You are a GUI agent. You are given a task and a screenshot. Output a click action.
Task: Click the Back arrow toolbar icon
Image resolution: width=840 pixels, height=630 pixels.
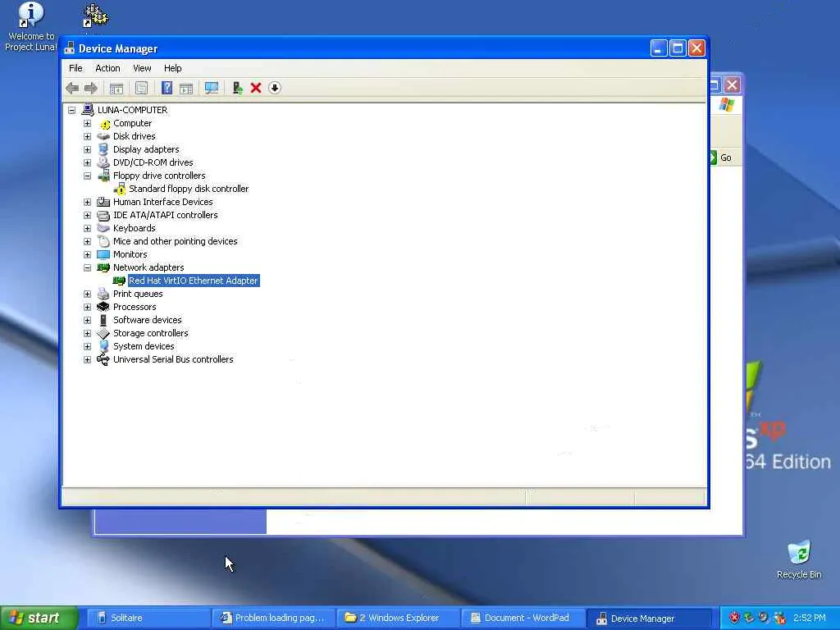click(x=72, y=88)
